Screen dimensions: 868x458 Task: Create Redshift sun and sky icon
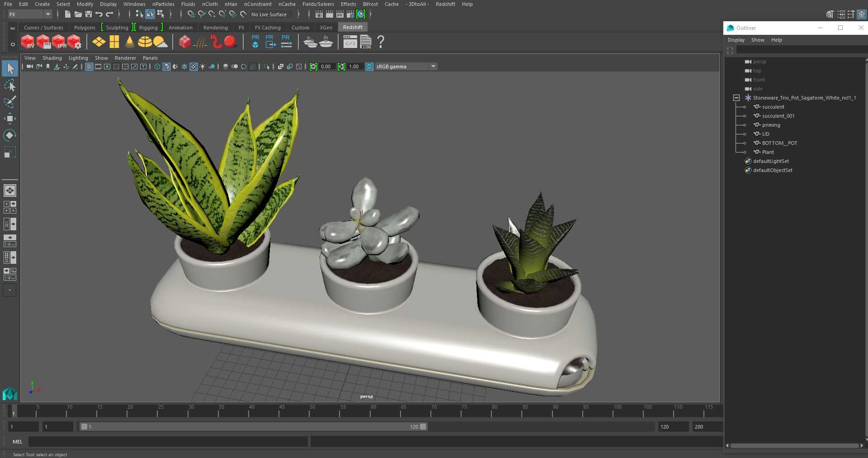(160, 42)
